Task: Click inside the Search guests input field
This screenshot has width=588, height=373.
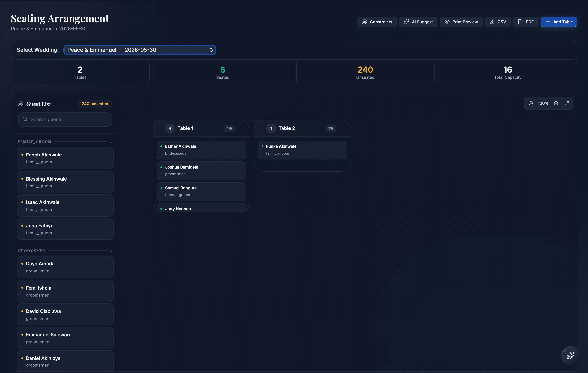Action: click(x=65, y=119)
